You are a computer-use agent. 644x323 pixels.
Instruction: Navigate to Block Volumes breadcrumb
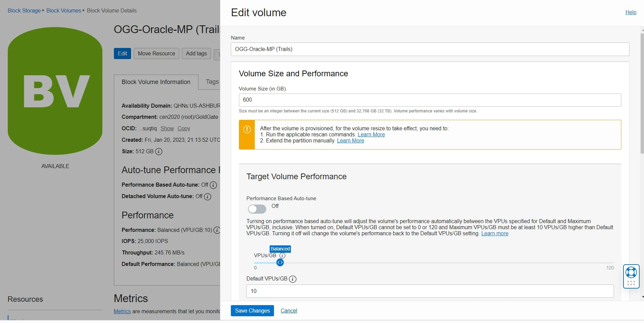pos(64,10)
